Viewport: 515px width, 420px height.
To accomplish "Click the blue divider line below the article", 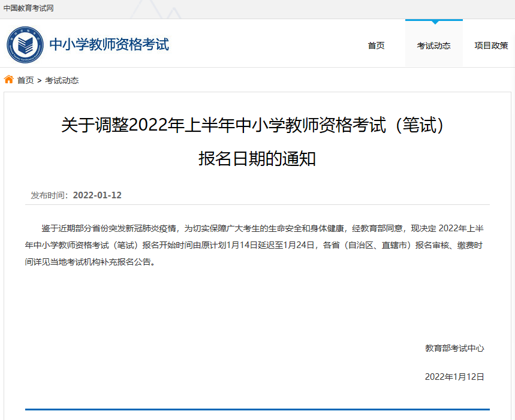I will pyautogui.click(x=257, y=410).
